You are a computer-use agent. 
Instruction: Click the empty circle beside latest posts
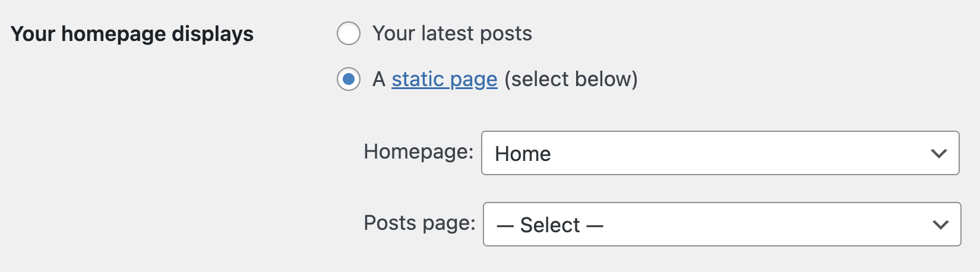349,33
